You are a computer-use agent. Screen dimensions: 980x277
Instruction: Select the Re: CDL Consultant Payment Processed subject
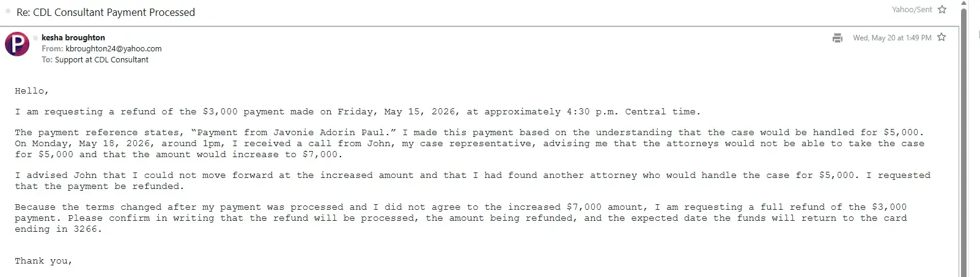tap(106, 12)
